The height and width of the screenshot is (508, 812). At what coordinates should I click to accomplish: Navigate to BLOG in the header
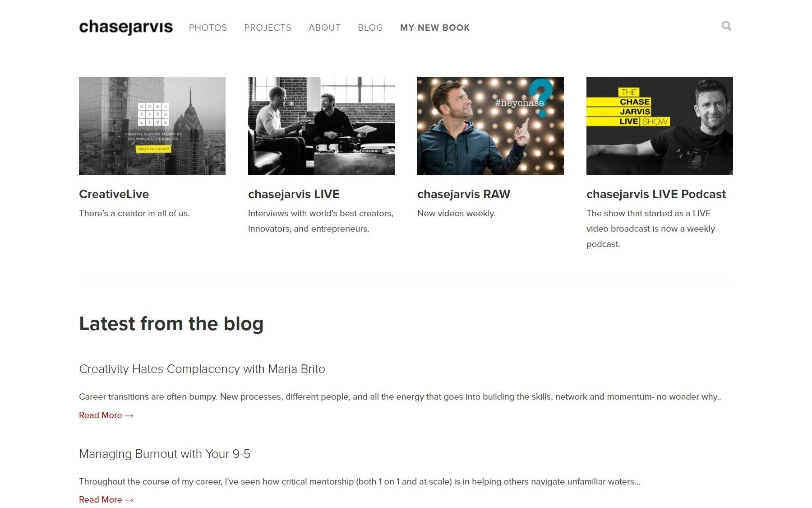(x=370, y=28)
